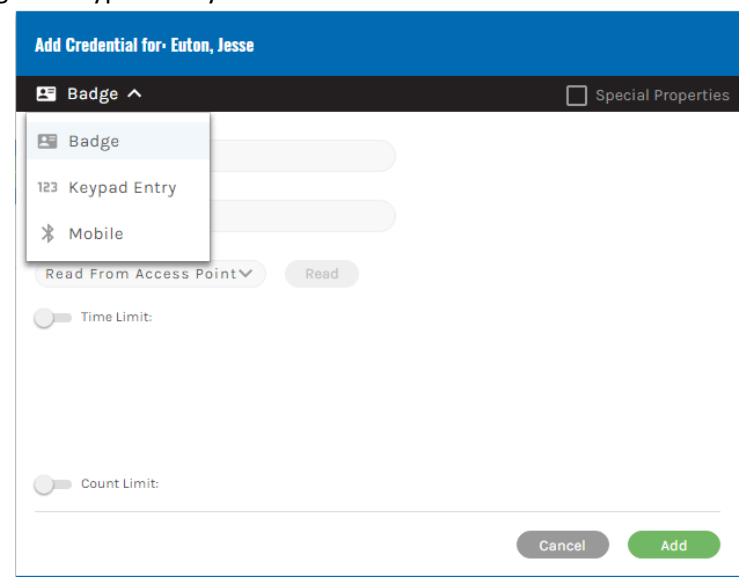This screenshot has width=750, height=588.
Task: Collapse the Badge menu with the chevron
Action: coord(134,93)
